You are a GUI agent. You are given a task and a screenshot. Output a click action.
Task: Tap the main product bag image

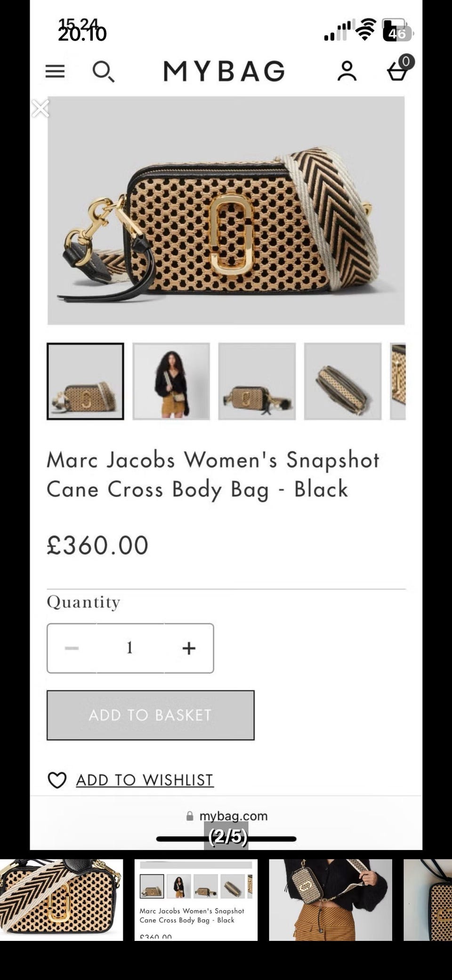(226, 211)
